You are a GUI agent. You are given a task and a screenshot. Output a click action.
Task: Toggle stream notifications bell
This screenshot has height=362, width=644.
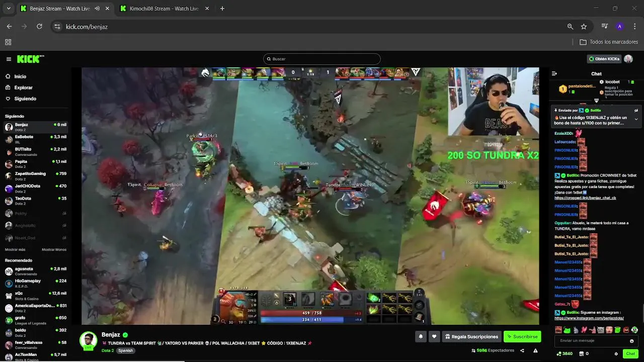(421, 337)
